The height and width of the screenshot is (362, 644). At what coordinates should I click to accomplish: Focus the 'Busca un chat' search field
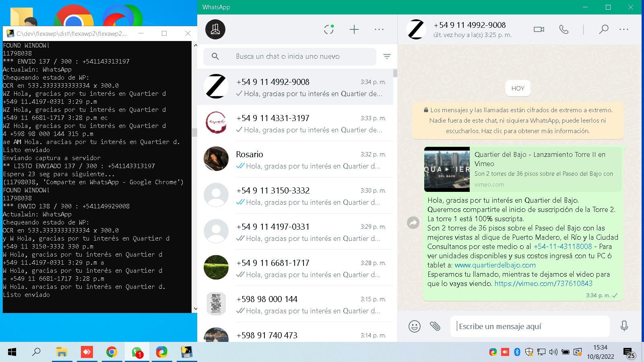click(x=290, y=57)
